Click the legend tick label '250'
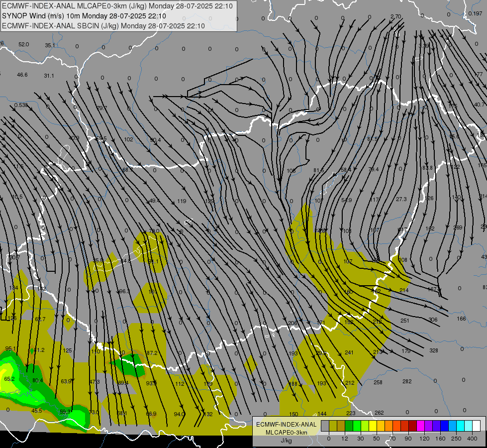Image resolution: width=487 pixels, height=448 pixels. [x=456, y=439]
